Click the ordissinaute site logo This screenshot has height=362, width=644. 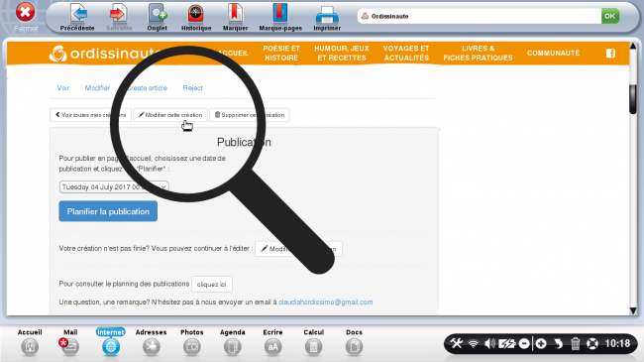click(105, 54)
